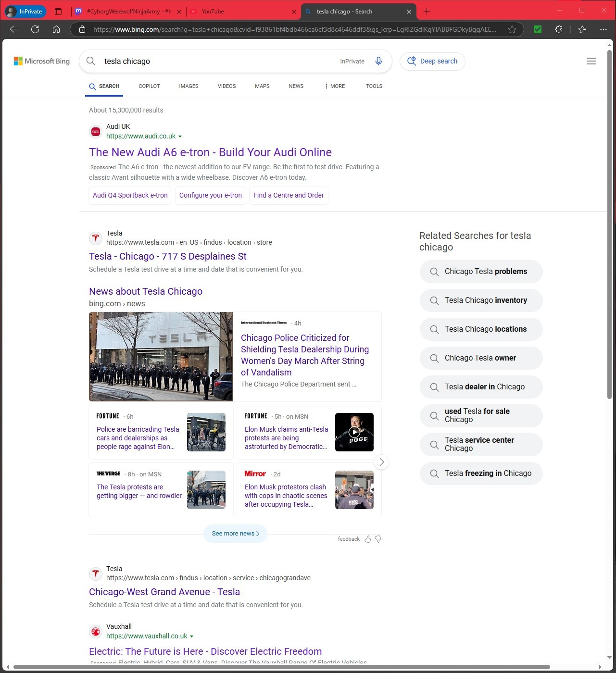Open Bing hamburger menu
The width and height of the screenshot is (616, 673).
point(591,61)
